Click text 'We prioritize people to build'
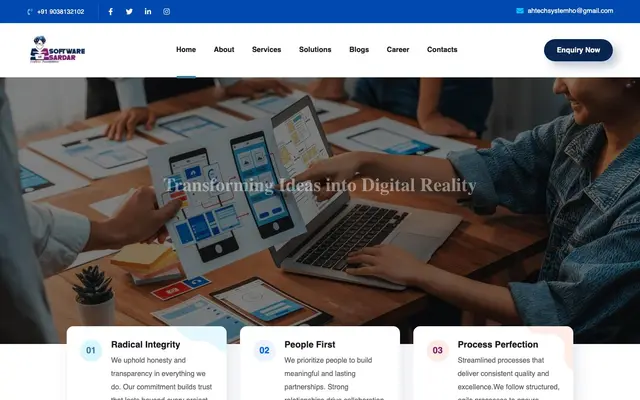The width and height of the screenshot is (640, 400). tap(328, 360)
